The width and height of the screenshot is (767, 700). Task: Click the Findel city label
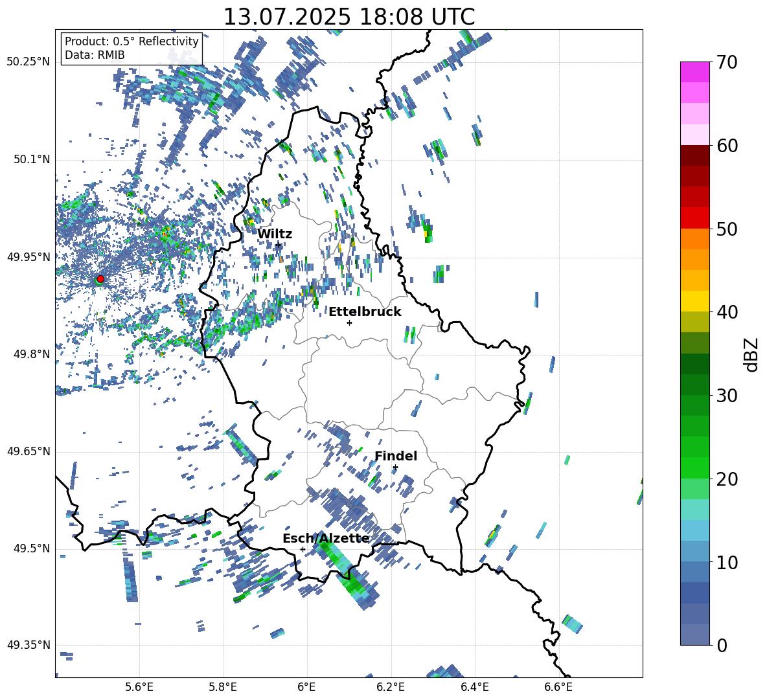pos(396,456)
